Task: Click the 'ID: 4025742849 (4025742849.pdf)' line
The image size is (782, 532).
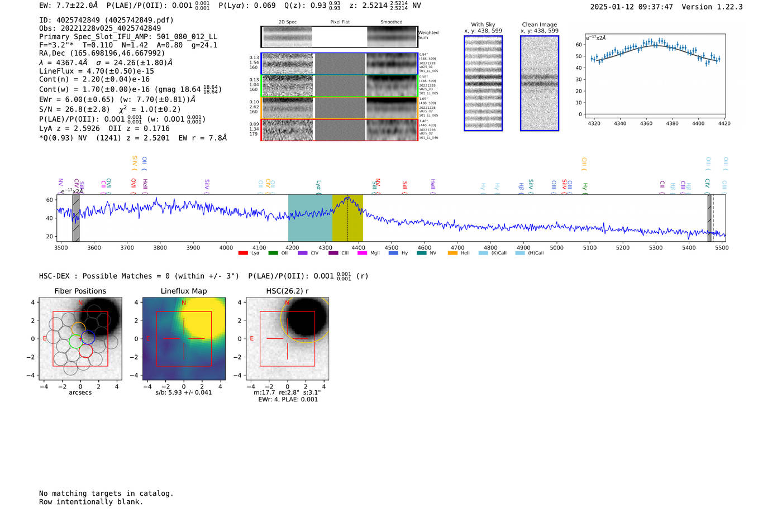Action: pyautogui.click(x=106, y=20)
